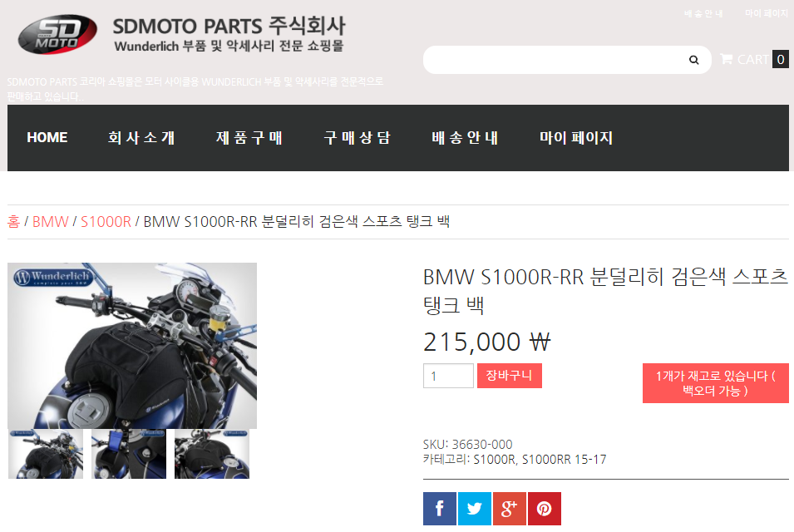This screenshot has height=532, width=794.
Task: Open the 회사소개 menu item
Action: coord(141,138)
